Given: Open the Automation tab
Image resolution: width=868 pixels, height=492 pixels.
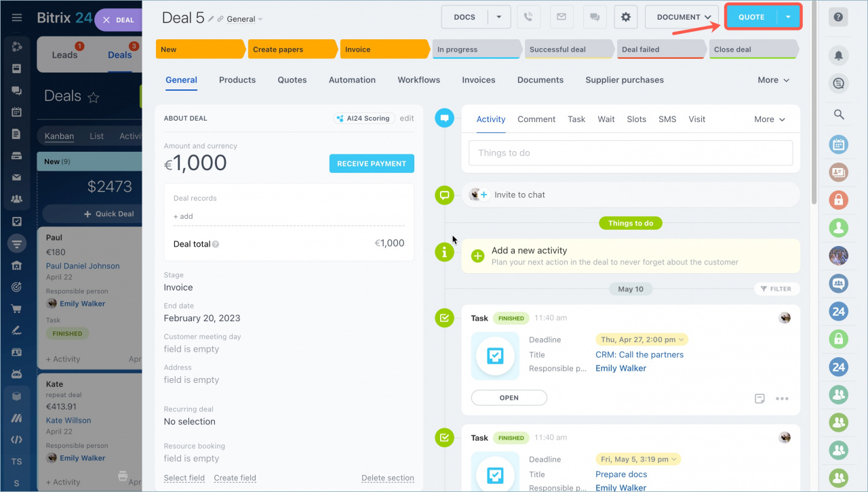Looking at the screenshot, I should pos(352,80).
